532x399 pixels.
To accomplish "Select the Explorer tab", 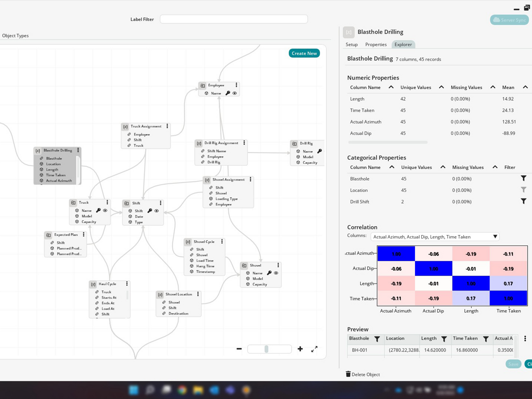I will pyautogui.click(x=403, y=45).
